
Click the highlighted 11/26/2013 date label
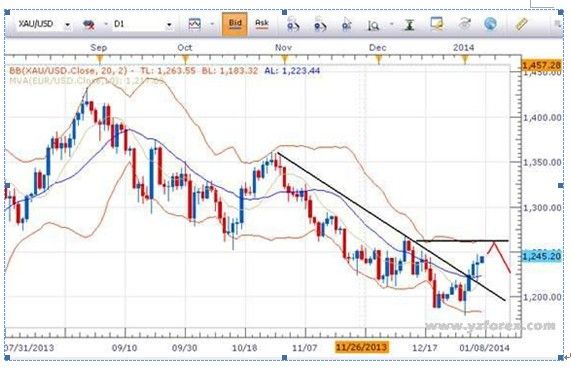click(x=362, y=347)
